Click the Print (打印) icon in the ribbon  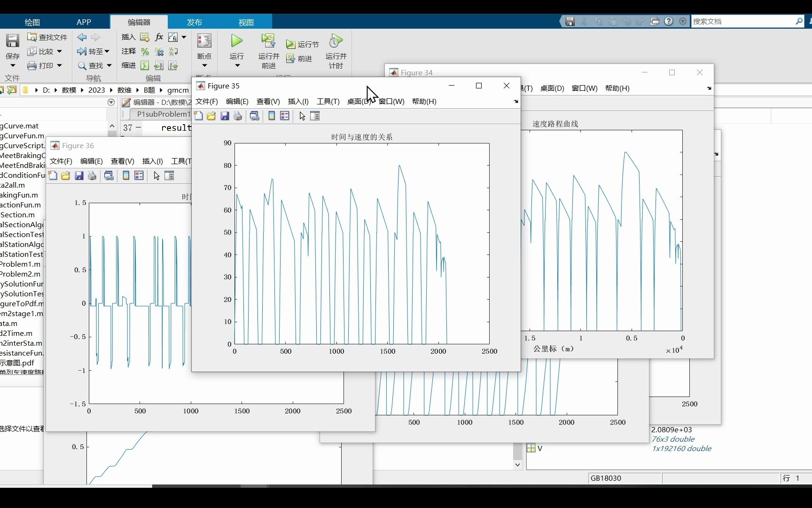tap(32, 65)
